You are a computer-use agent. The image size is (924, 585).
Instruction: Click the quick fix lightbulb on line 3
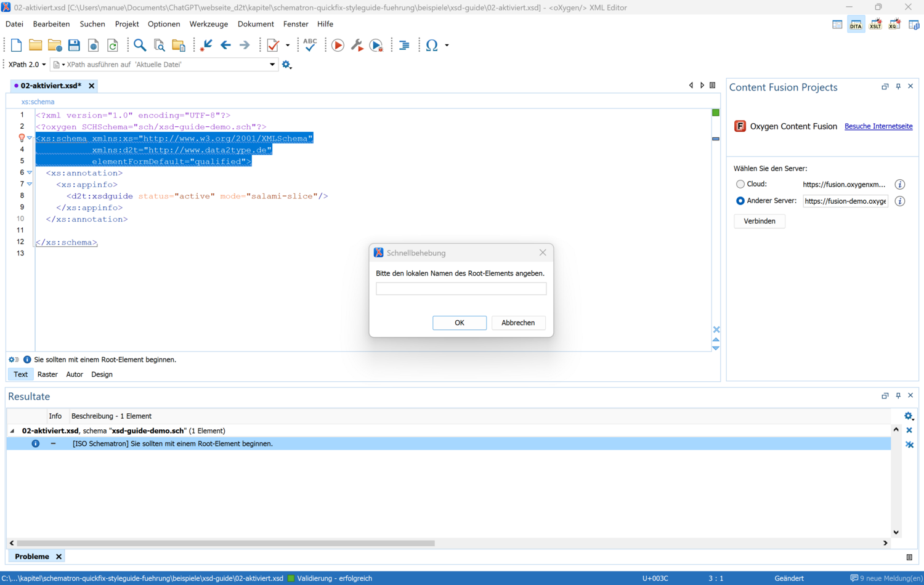coord(22,138)
